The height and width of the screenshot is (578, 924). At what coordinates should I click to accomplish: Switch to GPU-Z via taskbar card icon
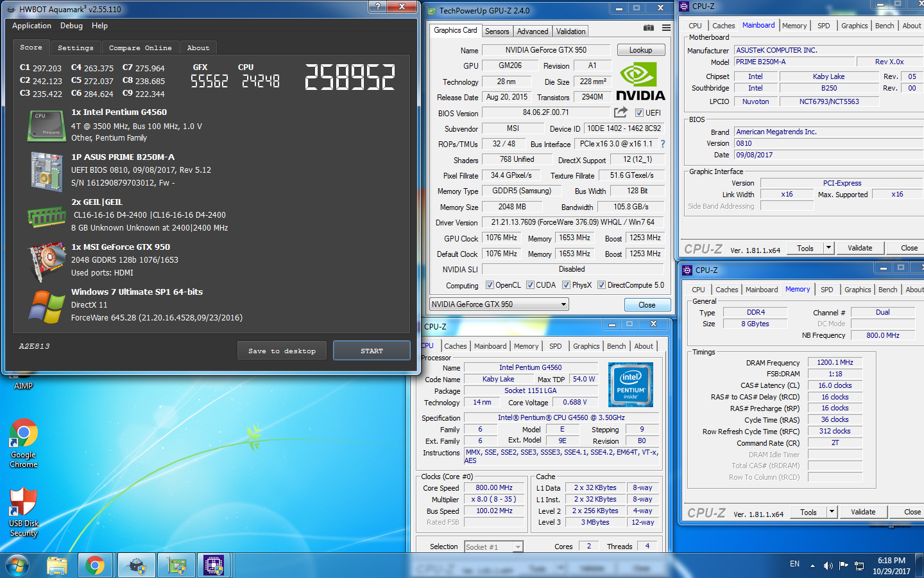click(176, 566)
